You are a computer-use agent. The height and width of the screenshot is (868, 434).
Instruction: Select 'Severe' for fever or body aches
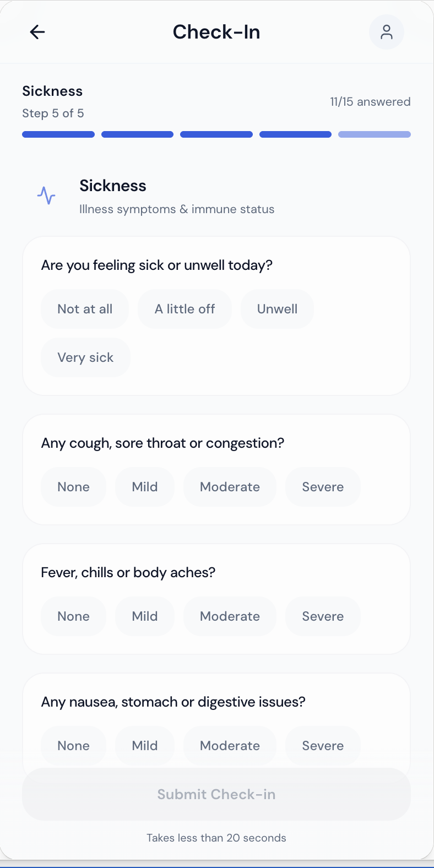coord(323,616)
